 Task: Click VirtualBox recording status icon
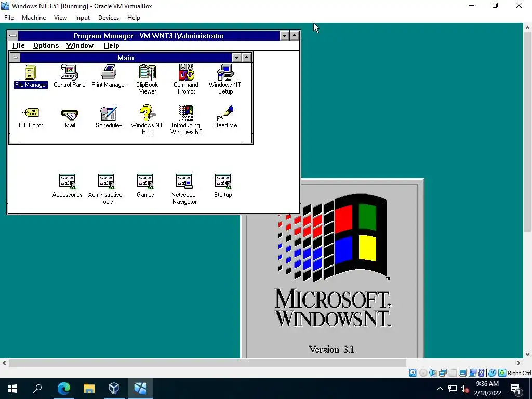[x=472, y=373]
